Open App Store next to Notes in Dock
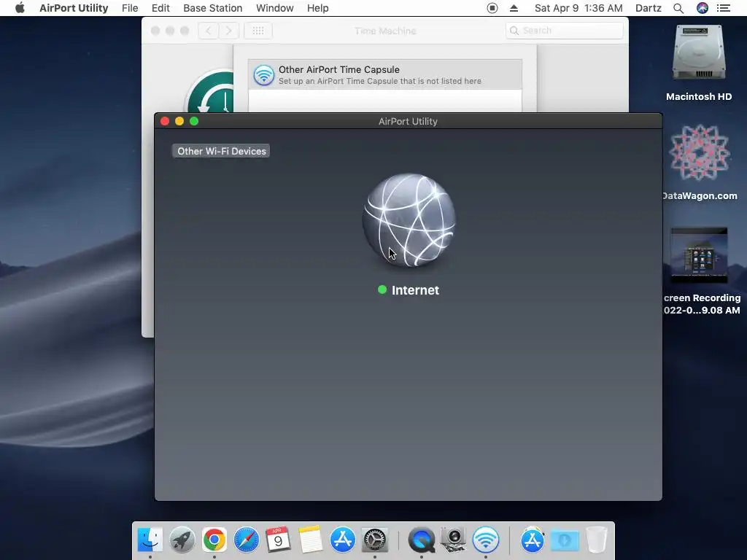Image resolution: width=747 pixels, height=560 pixels. (x=343, y=540)
